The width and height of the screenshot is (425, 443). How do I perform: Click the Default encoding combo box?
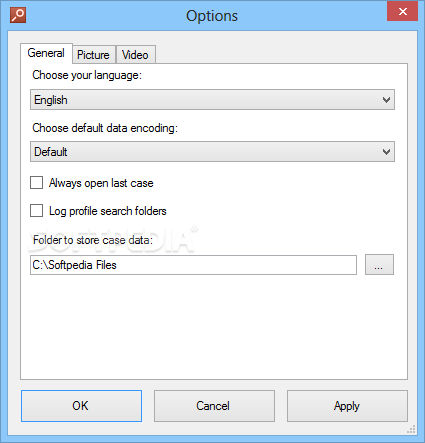pyautogui.click(x=212, y=152)
